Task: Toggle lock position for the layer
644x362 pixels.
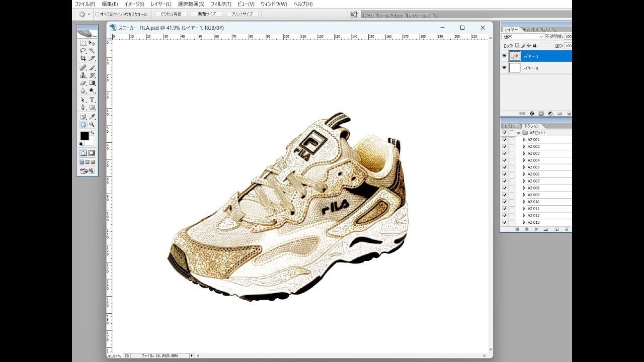Action: pyautogui.click(x=529, y=46)
